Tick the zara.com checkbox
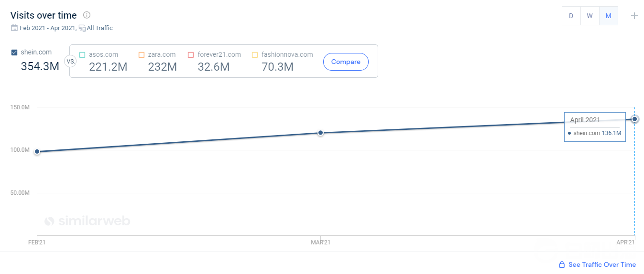Screen dimensions: 644x274 (142, 55)
